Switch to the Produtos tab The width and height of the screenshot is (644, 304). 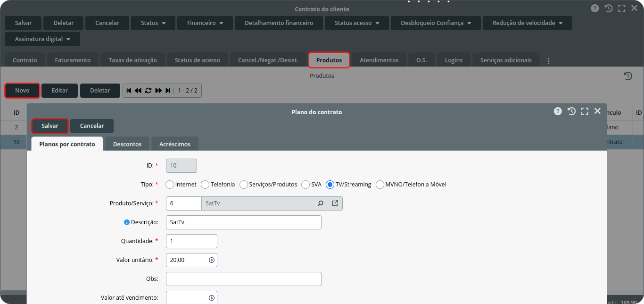tap(329, 60)
